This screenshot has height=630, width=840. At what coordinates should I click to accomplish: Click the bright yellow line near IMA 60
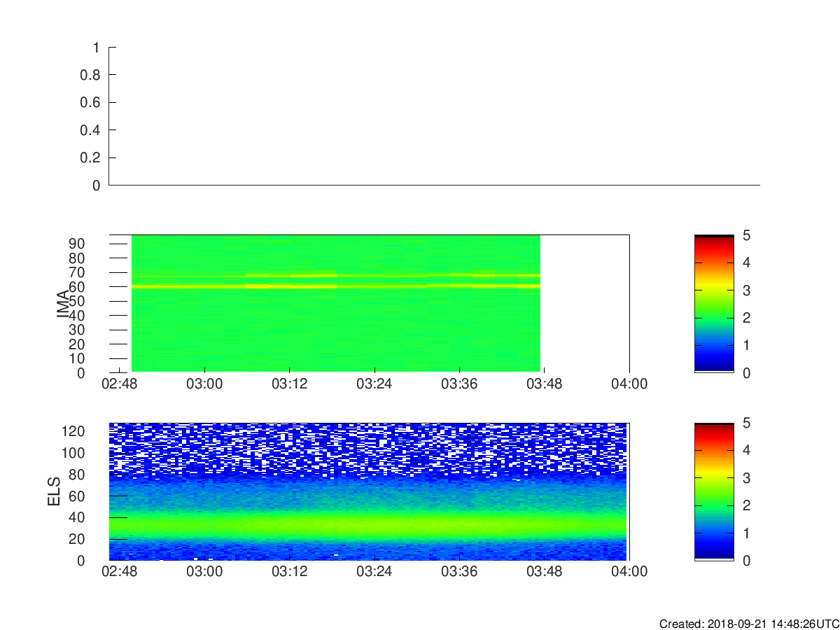(x=336, y=286)
